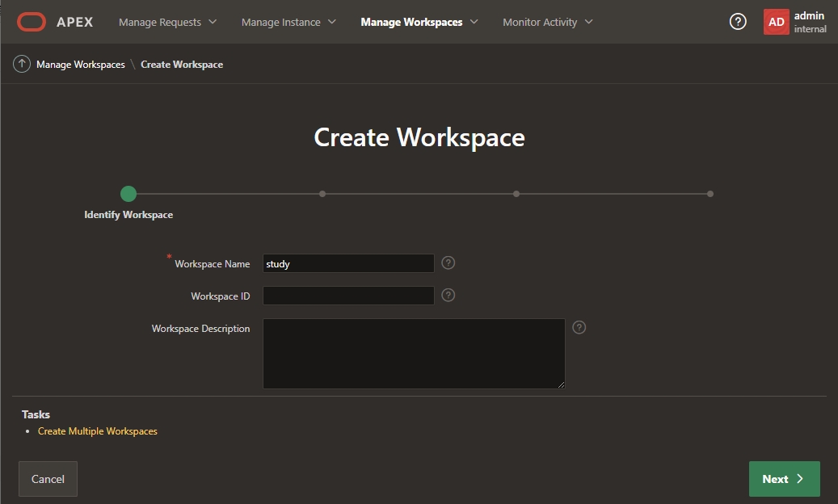Click the Oracle APEX logo icon
The image size is (838, 504).
coord(32,22)
